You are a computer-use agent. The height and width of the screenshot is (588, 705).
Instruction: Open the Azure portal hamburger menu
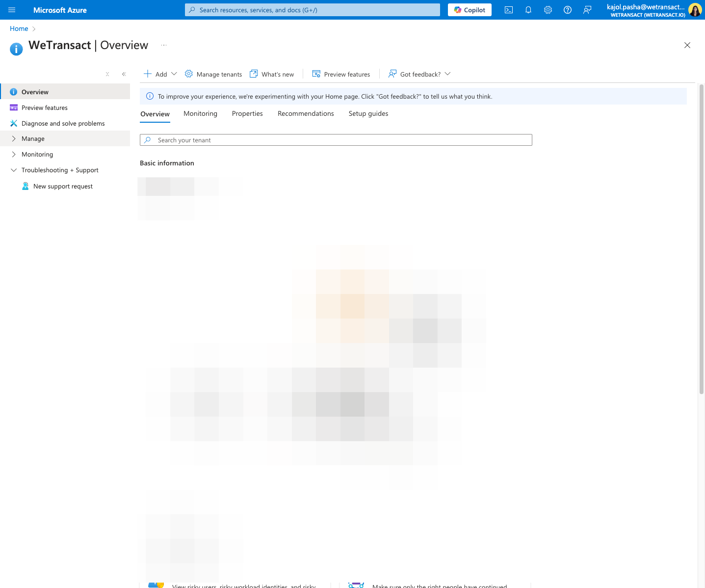(12, 10)
